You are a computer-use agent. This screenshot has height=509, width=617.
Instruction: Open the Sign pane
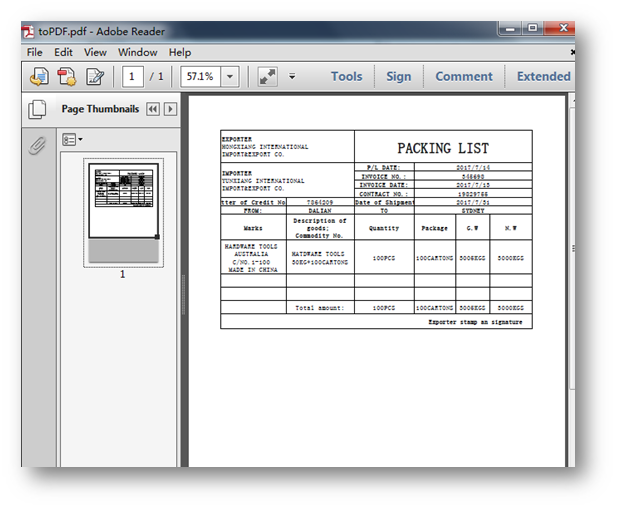[398, 76]
